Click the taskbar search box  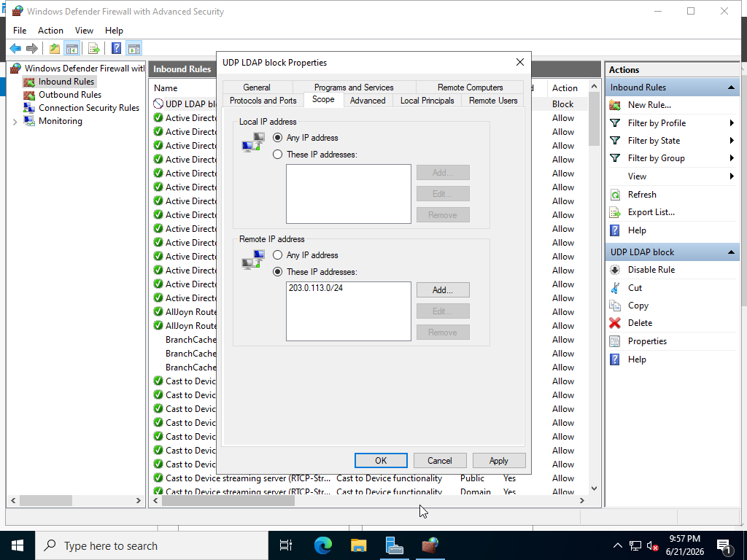point(152,545)
